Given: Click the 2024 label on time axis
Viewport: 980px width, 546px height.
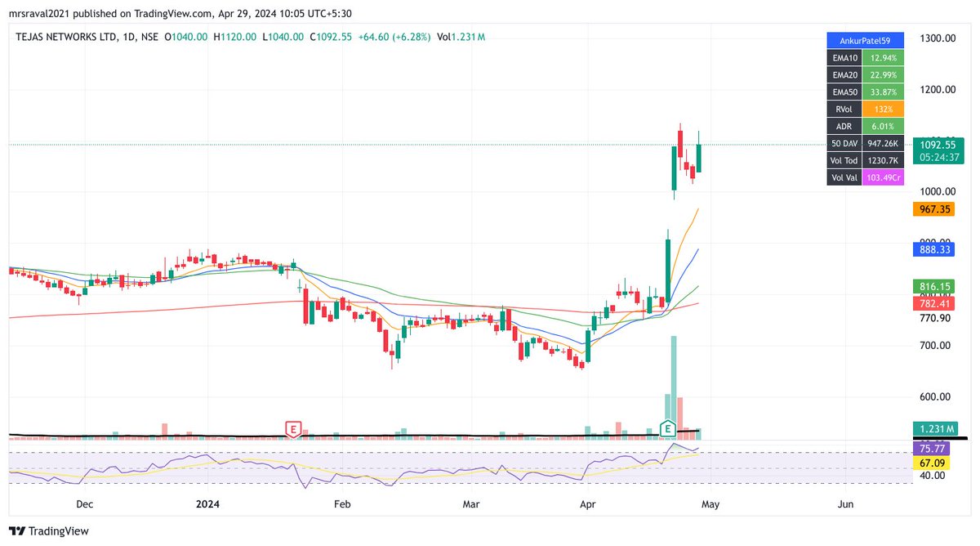Looking at the screenshot, I should pos(208,505).
